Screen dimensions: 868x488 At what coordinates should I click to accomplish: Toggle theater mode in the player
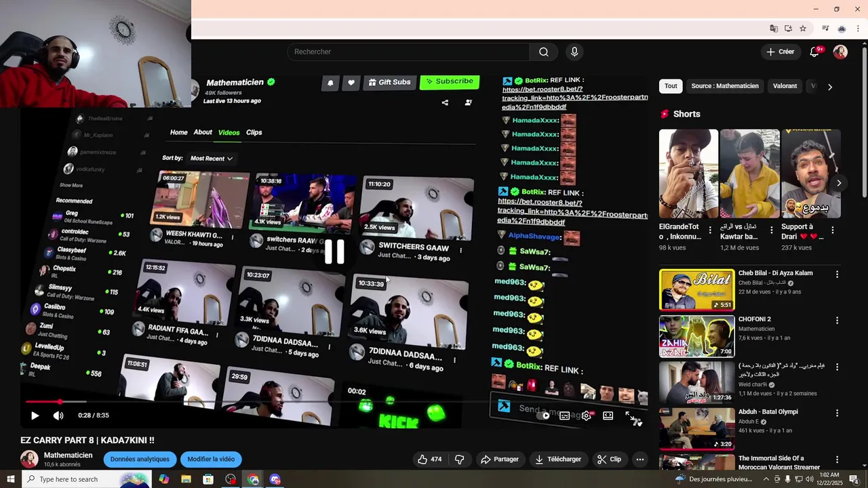[608, 415]
